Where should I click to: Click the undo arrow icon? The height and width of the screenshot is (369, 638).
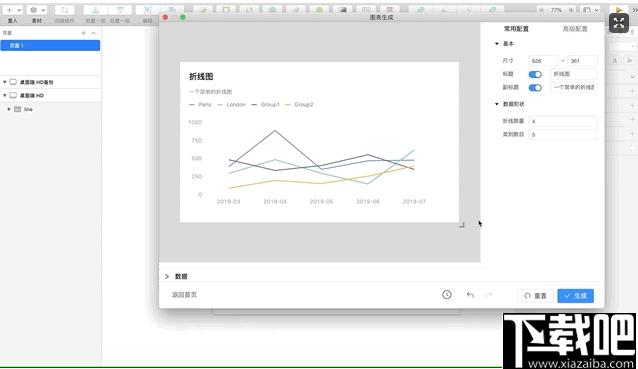pos(470,295)
